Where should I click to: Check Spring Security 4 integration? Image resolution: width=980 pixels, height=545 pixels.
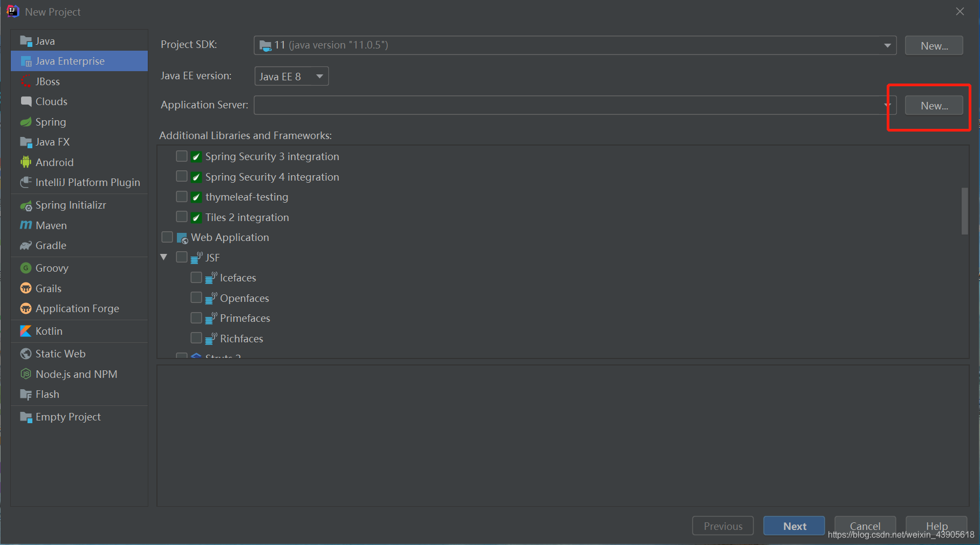(182, 177)
